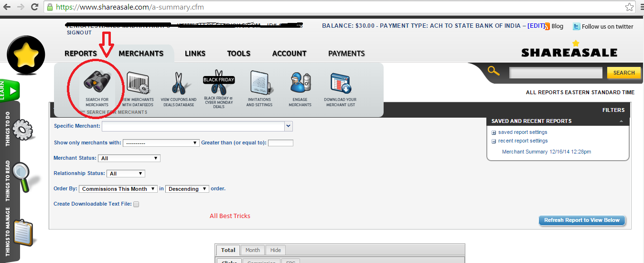Open Merchant Summary 12/16/14 recent report
The image size is (644, 263).
click(x=547, y=152)
